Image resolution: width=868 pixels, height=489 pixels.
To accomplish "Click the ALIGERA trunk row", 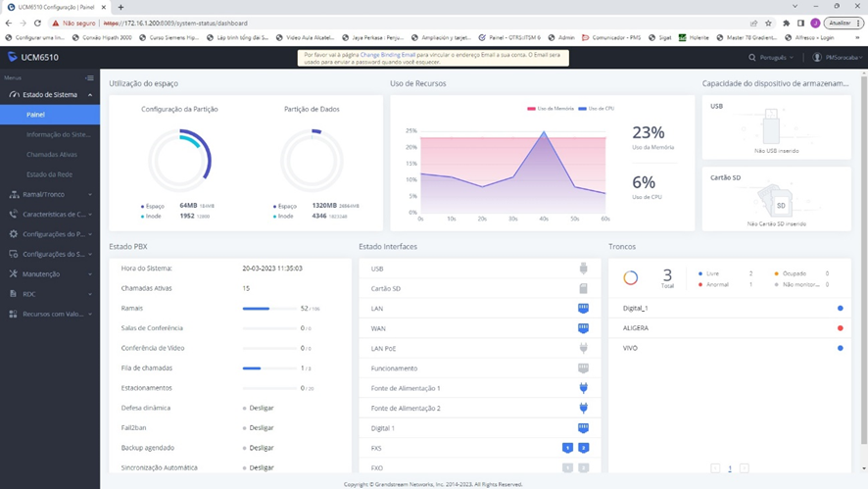I will click(x=725, y=328).
